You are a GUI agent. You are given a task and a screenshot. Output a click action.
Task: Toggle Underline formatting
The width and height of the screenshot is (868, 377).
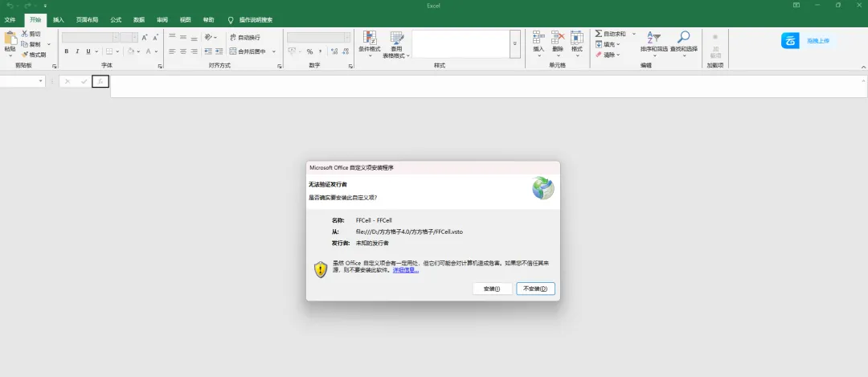(88, 51)
